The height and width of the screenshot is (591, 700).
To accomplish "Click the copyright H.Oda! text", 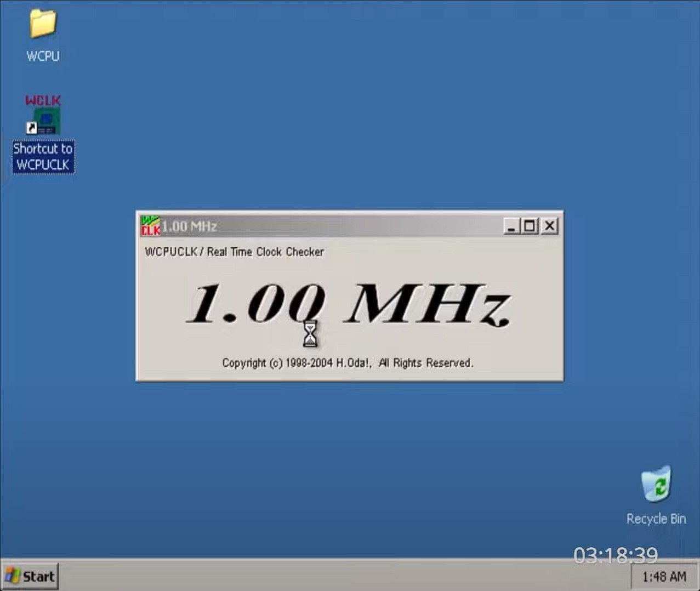I will click(x=348, y=363).
